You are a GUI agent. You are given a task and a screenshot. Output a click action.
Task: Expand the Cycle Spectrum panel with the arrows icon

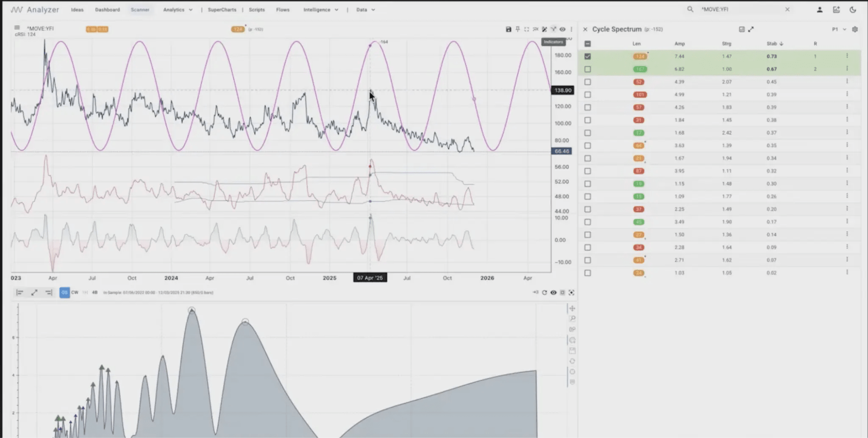coord(751,29)
